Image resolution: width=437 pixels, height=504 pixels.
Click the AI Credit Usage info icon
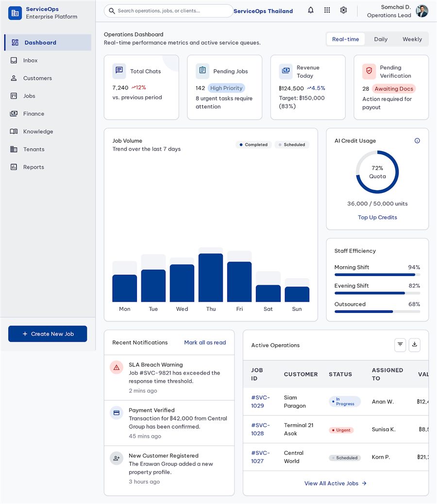tap(417, 140)
